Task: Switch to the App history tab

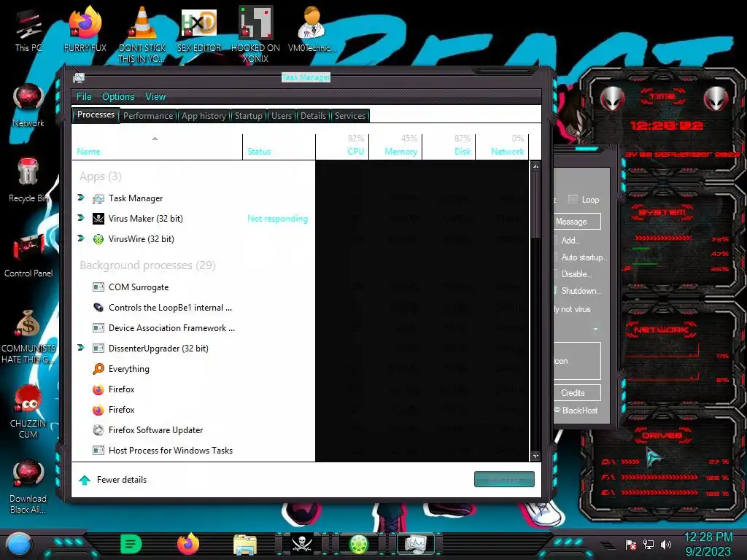Action: (x=204, y=116)
